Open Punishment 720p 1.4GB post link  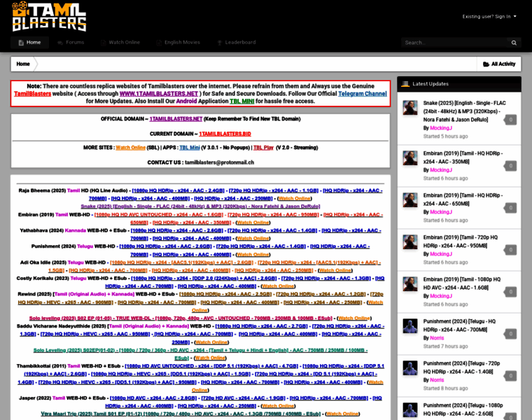coord(260,246)
